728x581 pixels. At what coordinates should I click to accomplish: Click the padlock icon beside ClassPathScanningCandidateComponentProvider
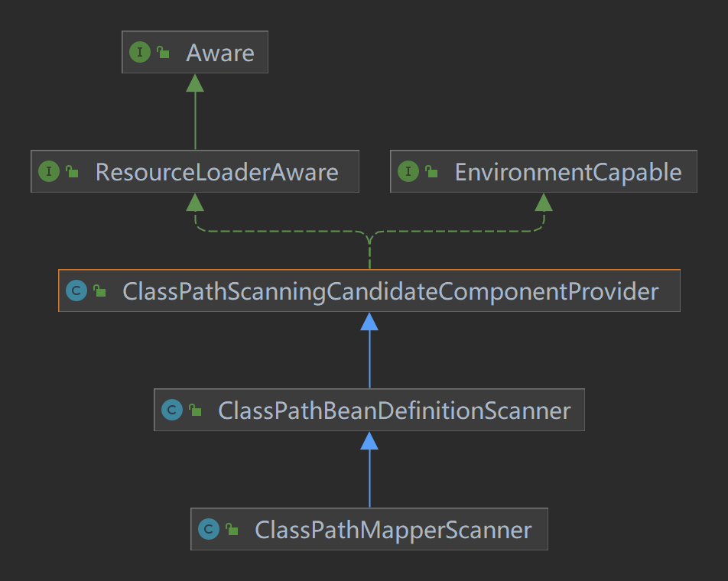99,290
